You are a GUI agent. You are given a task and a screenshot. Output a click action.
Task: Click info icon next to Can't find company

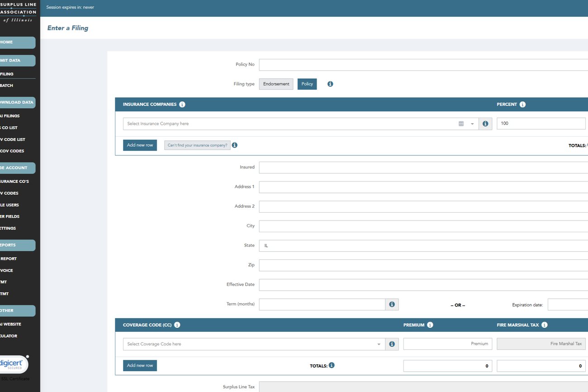235,145
